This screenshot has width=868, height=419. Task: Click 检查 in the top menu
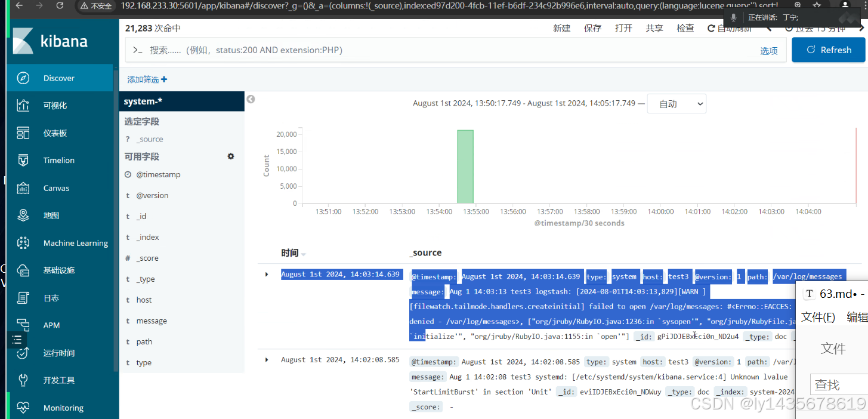[x=685, y=28]
